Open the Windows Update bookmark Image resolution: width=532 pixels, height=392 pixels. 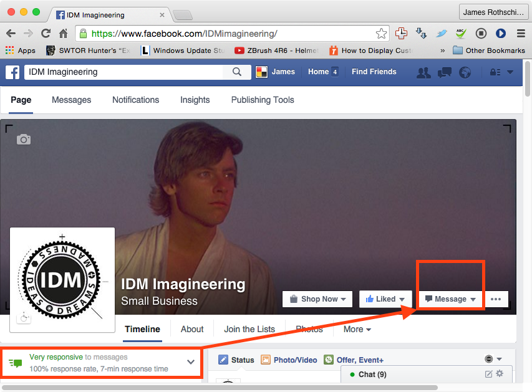point(183,50)
